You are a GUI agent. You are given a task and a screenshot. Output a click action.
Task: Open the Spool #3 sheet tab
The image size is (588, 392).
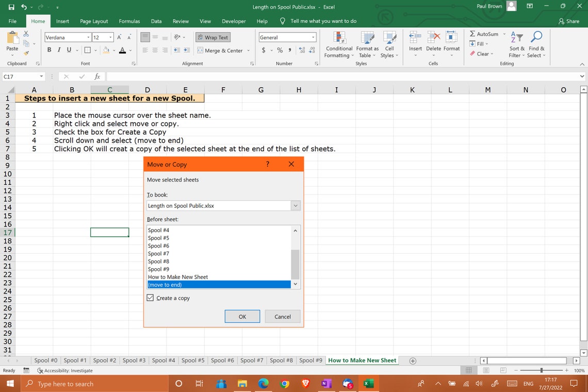(134, 361)
